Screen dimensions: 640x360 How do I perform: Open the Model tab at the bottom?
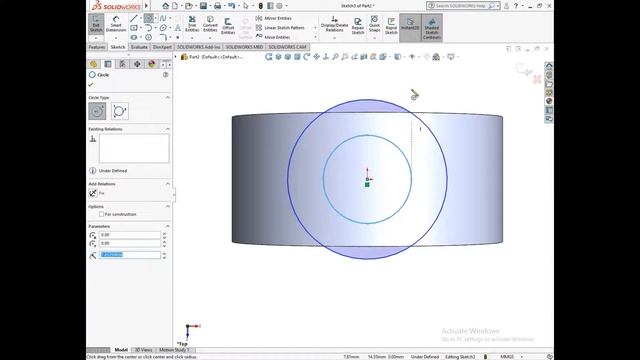(x=121, y=350)
